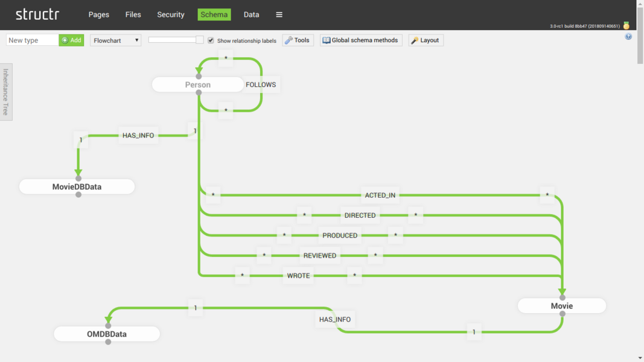Click the book icon for Global schema methods

[327, 40]
